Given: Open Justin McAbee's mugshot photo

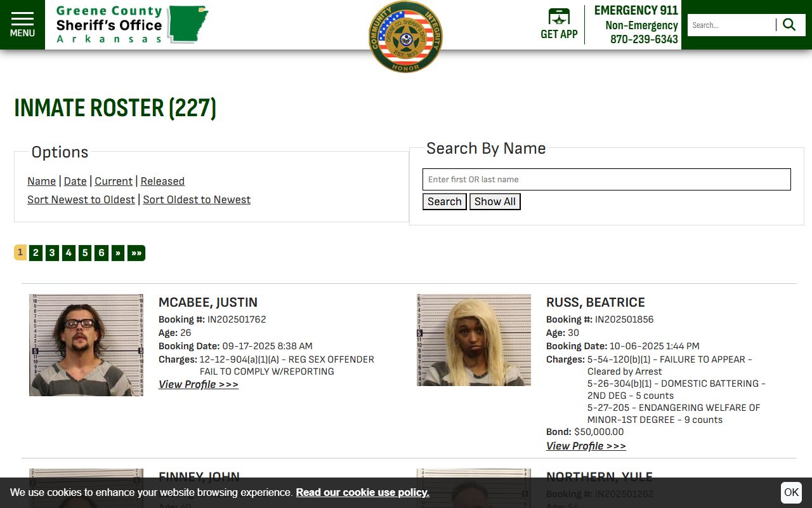Looking at the screenshot, I should tap(86, 345).
